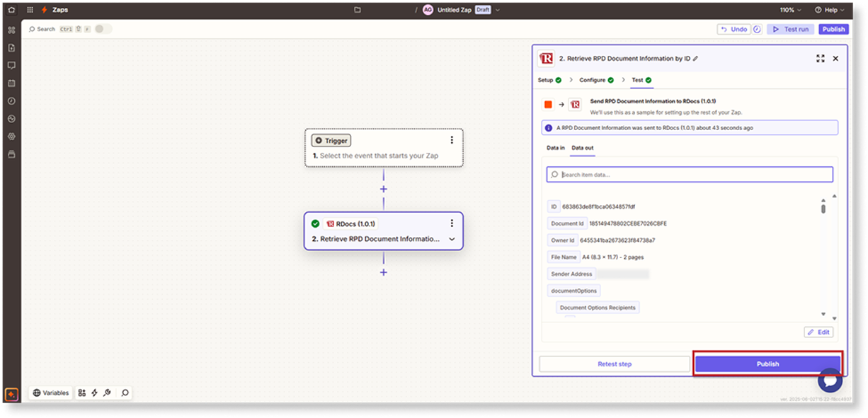Viewport: 868px width, 418px height.
Task: Select the Retrieve RPD Document Information step card
Action: (384, 231)
